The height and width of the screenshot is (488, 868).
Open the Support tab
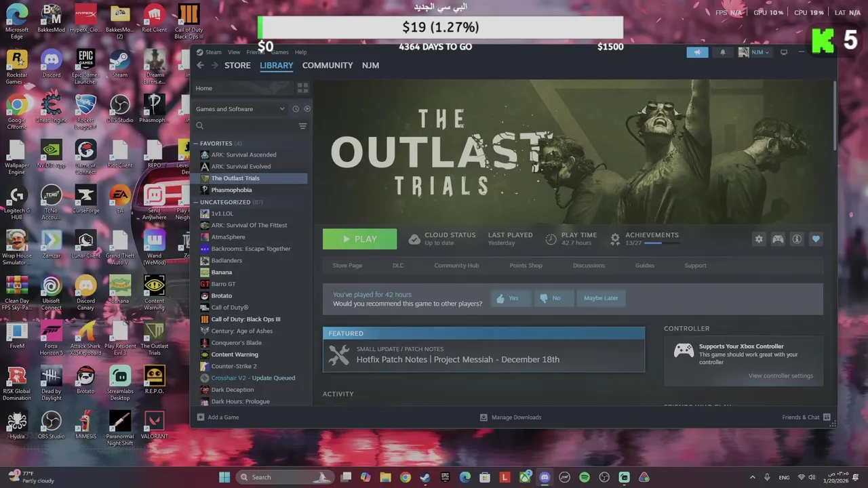[695, 266]
